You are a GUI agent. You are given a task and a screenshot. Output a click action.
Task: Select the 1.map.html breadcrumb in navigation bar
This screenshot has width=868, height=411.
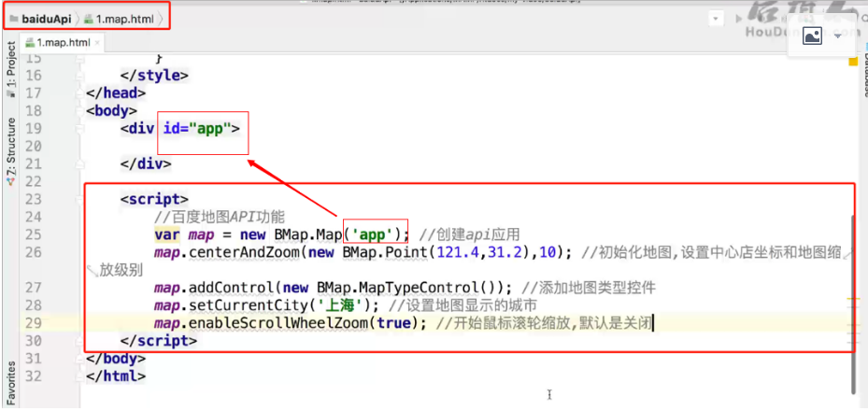pyautogui.click(x=121, y=20)
